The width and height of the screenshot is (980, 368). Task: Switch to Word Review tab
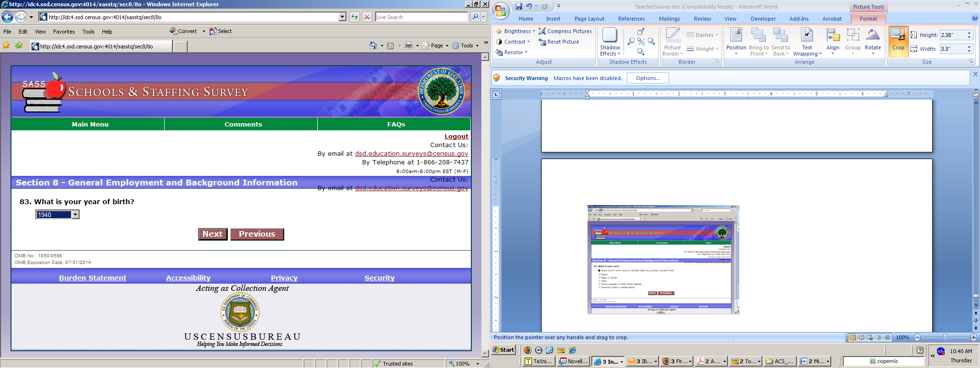(702, 19)
